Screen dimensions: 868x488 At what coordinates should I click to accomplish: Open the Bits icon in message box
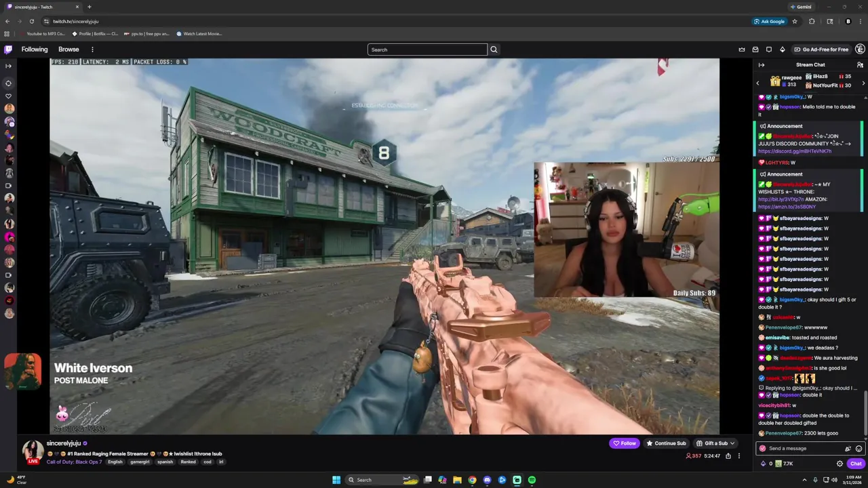point(848,449)
